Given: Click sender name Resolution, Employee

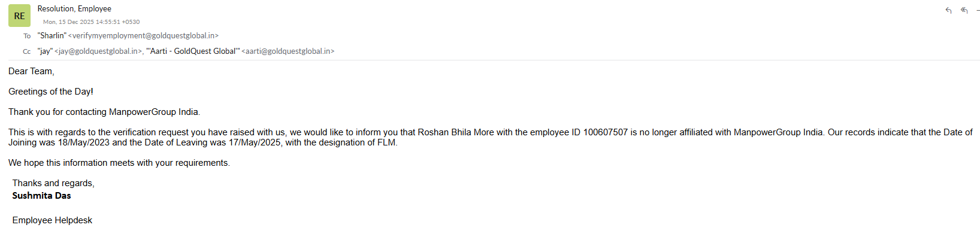Looking at the screenshot, I should tap(74, 9).
